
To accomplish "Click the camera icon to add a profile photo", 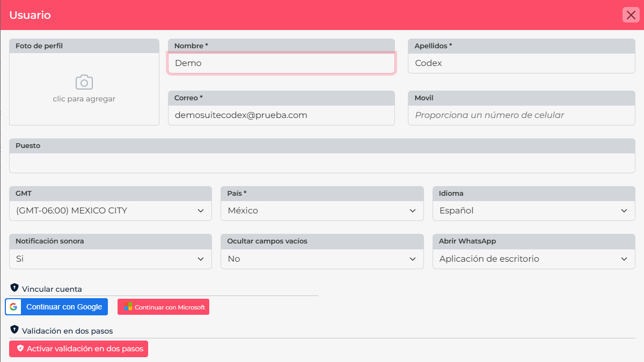I will pos(84,82).
